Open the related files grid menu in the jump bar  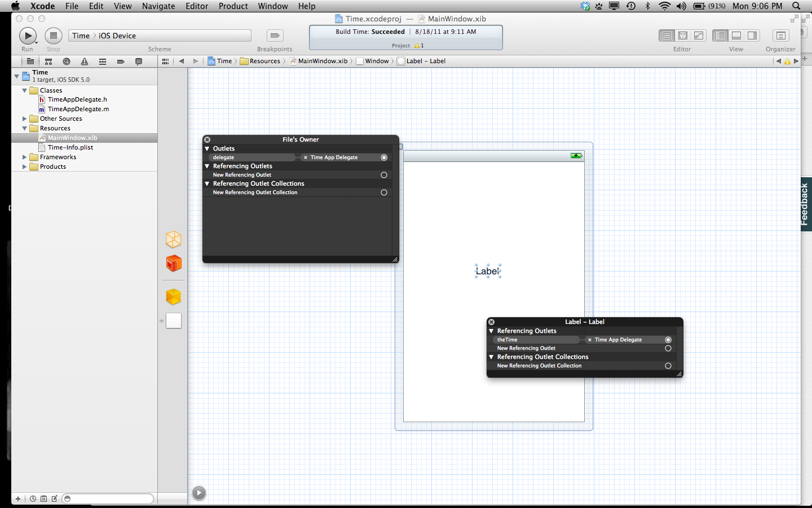165,61
